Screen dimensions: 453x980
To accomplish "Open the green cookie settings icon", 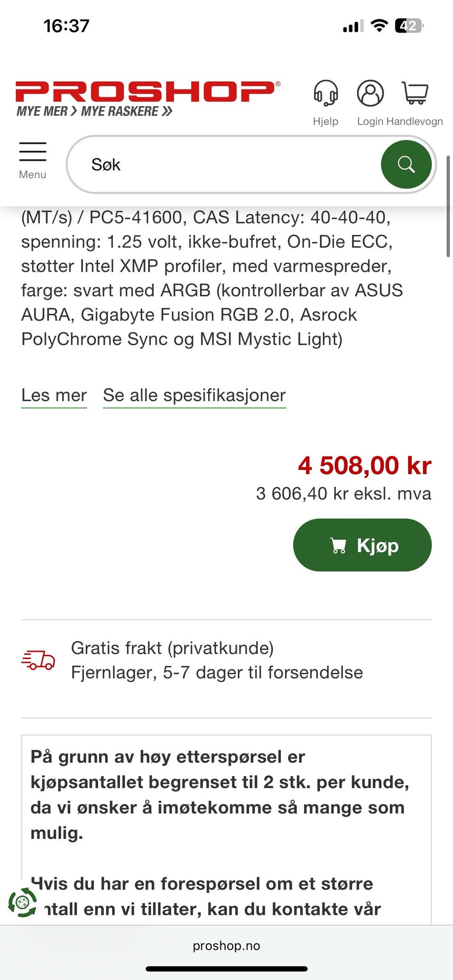I will coord(22,903).
